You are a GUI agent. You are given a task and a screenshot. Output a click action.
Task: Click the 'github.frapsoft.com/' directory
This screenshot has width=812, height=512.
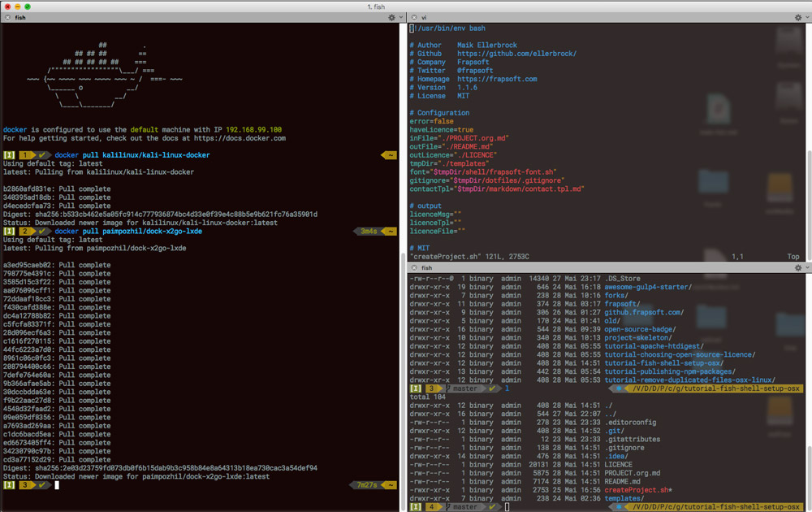coord(644,313)
